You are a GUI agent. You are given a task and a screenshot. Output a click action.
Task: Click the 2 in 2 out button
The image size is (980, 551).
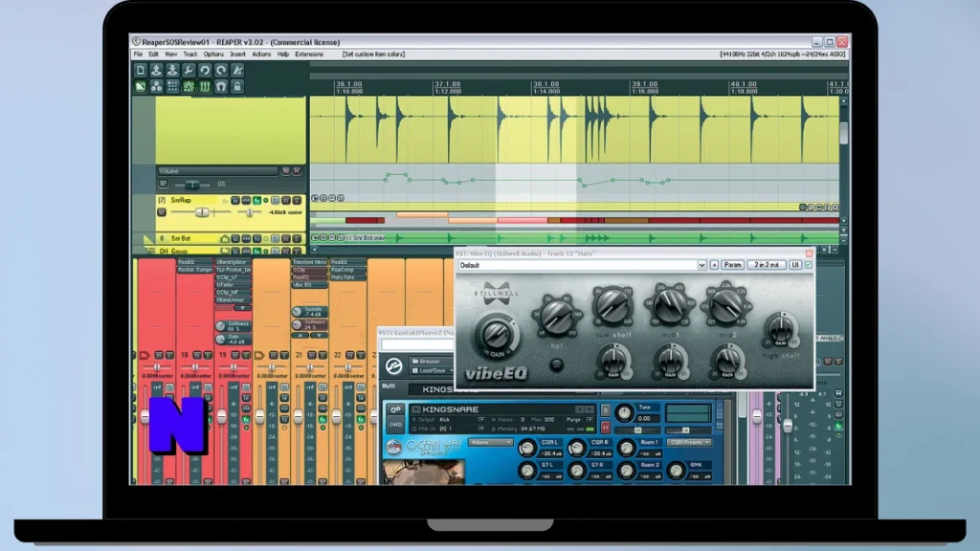click(x=767, y=265)
